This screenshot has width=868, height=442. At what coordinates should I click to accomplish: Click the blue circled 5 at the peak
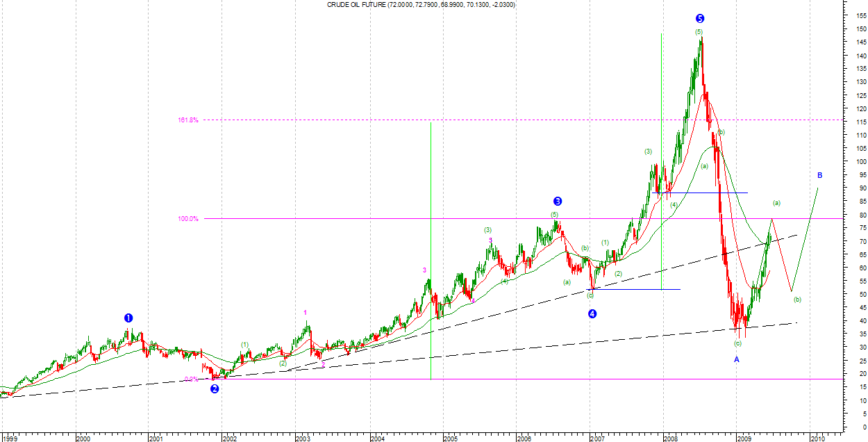(699, 18)
